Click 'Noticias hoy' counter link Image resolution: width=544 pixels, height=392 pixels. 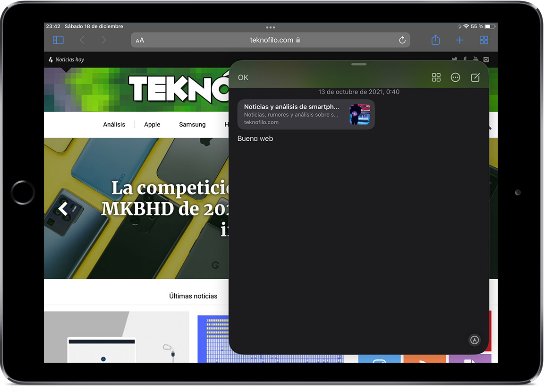pos(66,60)
